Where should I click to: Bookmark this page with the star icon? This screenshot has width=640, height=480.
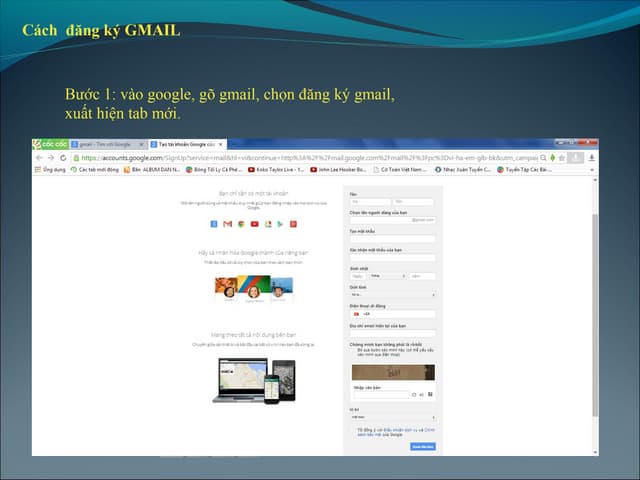pyautogui.click(x=559, y=157)
